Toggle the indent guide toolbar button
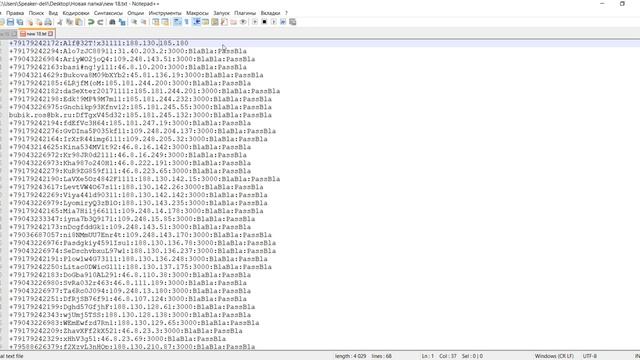 tap(196, 22)
